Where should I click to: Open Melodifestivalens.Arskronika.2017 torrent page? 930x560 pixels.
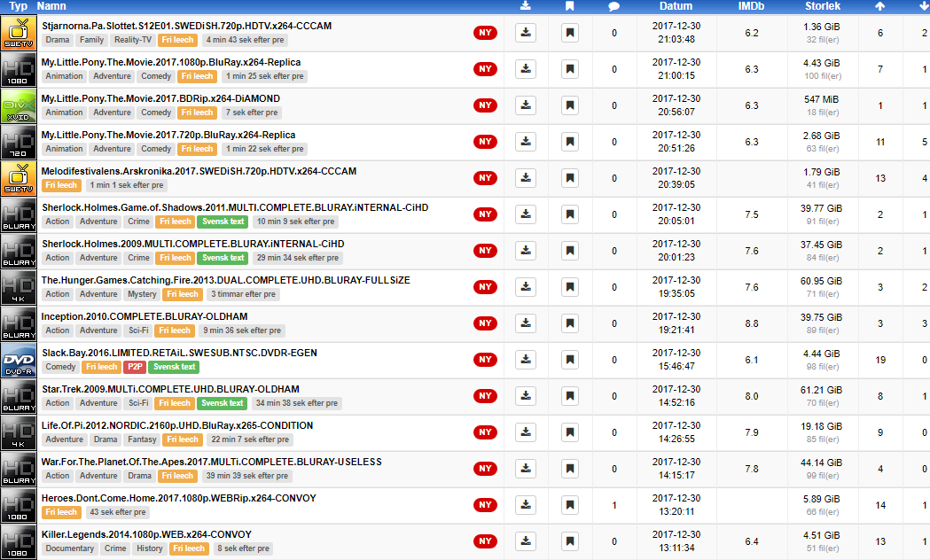tap(199, 171)
